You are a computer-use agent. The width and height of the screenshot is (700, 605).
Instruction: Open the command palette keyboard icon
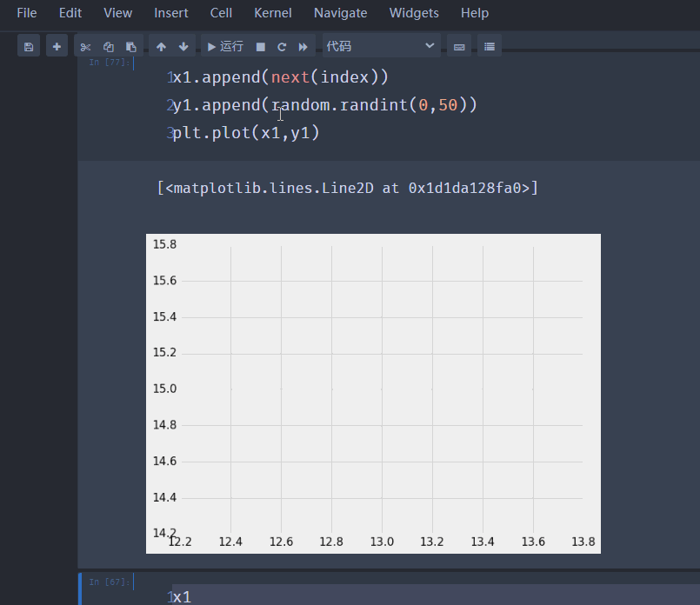pos(459,46)
